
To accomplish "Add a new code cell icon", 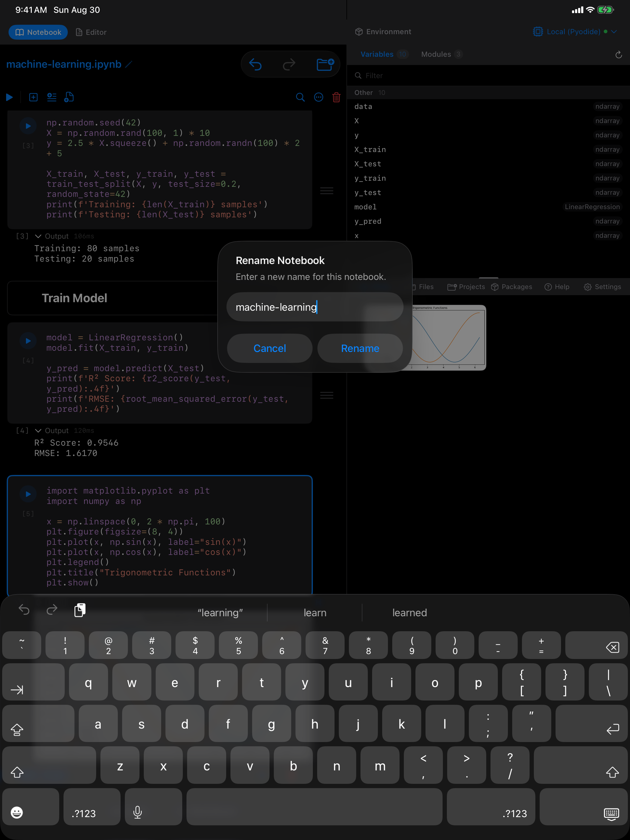I will [x=33, y=98].
